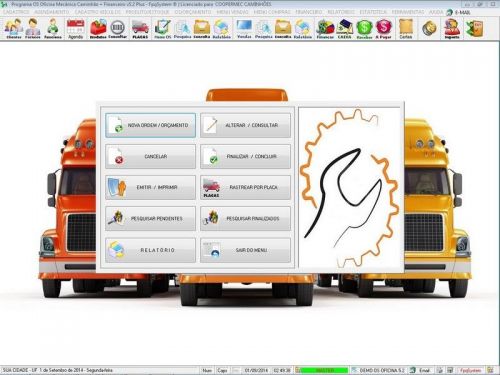500x375 pixels.
Task: Open the Suporte toolbar icon
Action: pyautogui.click(x=452, y=29)
